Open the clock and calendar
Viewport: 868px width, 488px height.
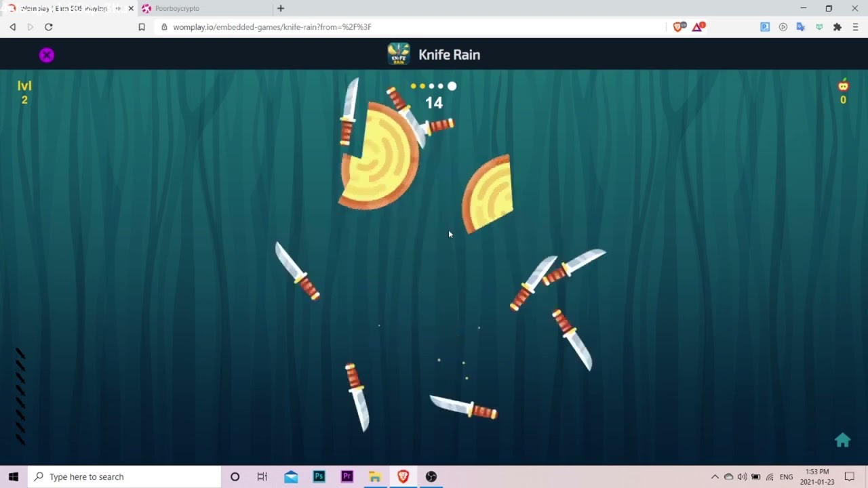816,476
